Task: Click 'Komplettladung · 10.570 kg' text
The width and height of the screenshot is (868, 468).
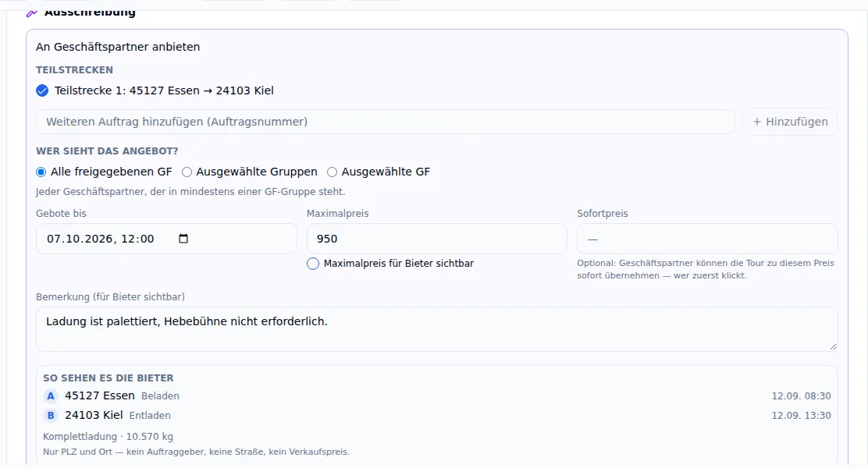Action: tap(108, 437)
